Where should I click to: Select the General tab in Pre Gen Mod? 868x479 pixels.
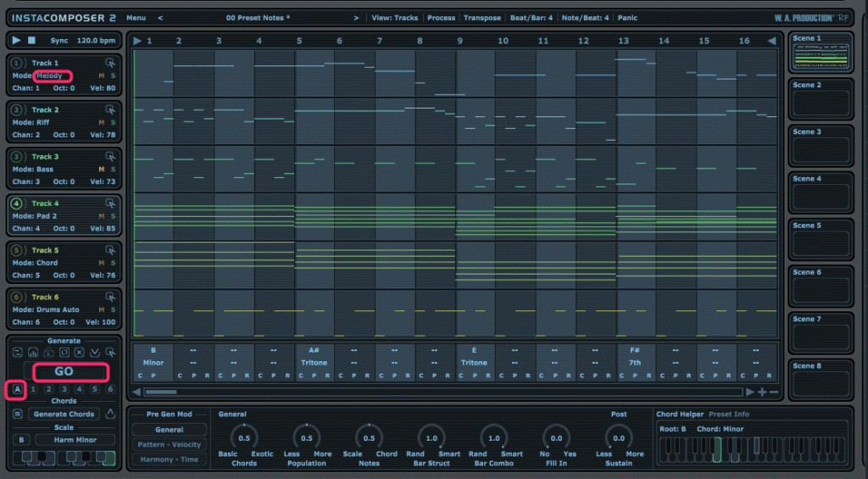(170, 430)
